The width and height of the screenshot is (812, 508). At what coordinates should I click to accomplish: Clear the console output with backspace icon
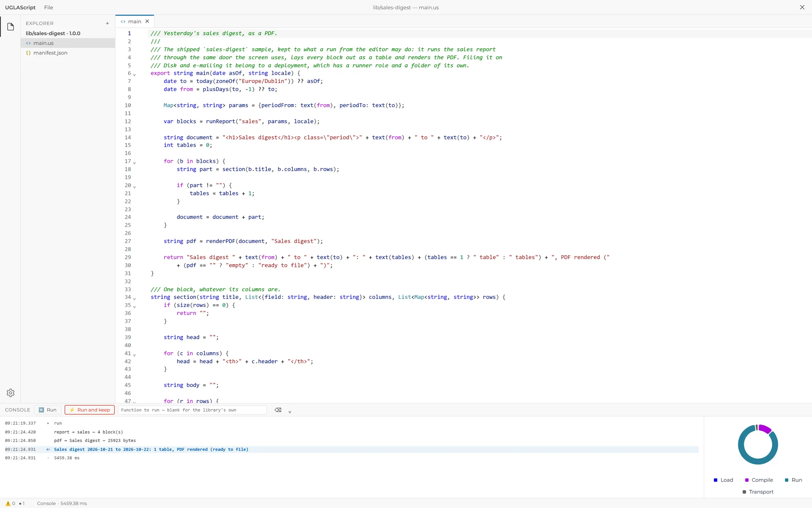[x=278, y=410]
